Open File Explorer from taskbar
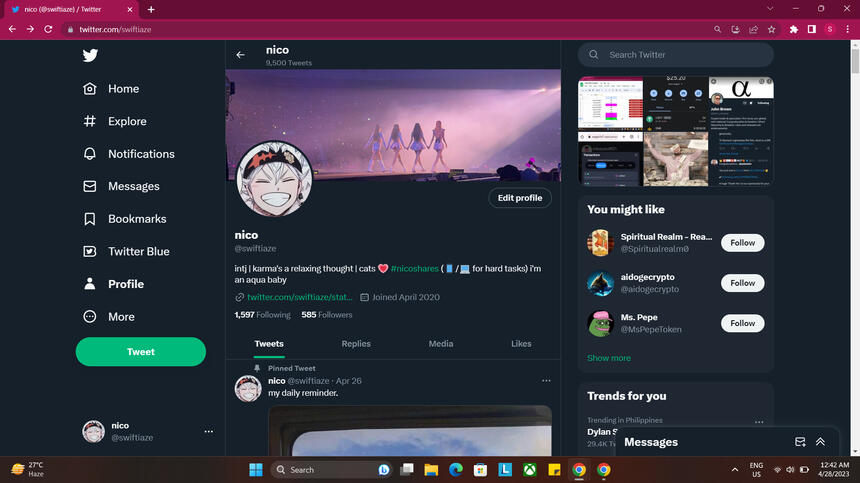Viewport: 860px width, 483px height. (431, 470)
